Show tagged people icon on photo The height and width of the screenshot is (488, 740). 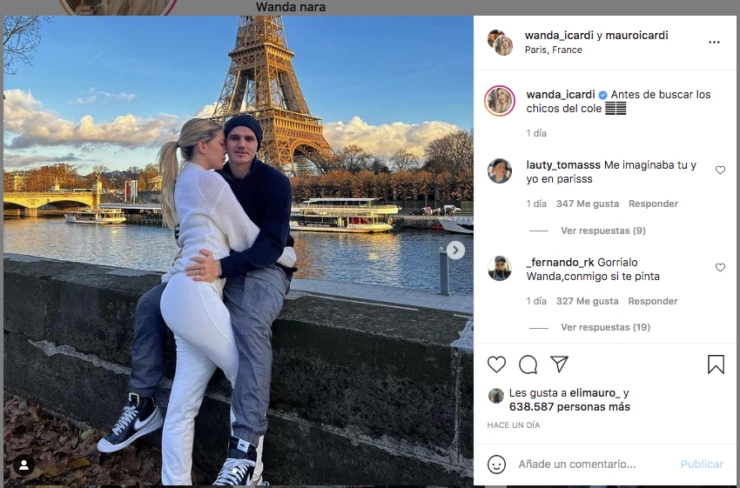coord(24,466)
